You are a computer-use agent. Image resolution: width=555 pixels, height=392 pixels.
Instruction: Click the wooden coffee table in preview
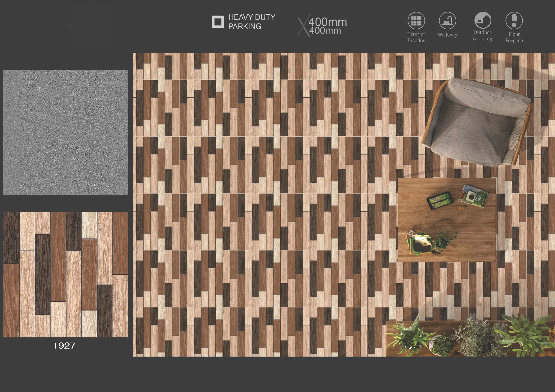click(x=447, y=220)
